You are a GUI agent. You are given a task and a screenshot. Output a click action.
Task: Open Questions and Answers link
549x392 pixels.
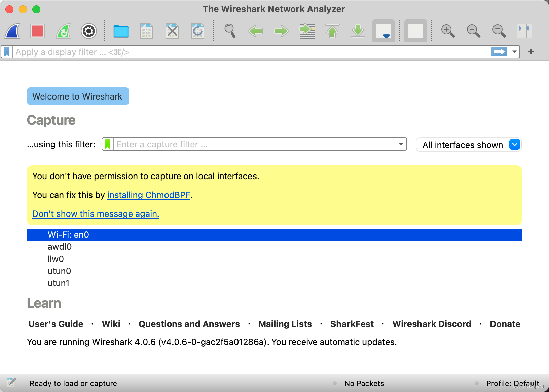tap(189, 324)
